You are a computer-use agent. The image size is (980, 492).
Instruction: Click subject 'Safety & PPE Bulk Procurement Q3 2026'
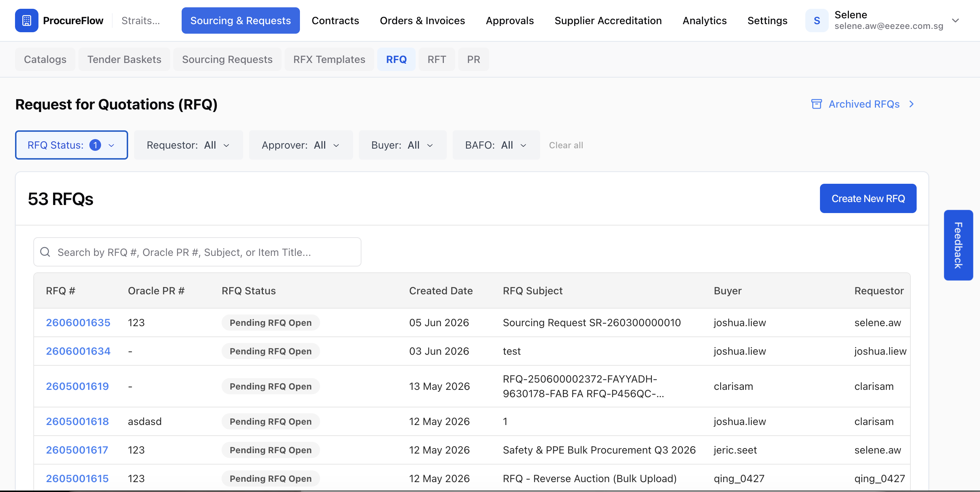tap(599, 450)
